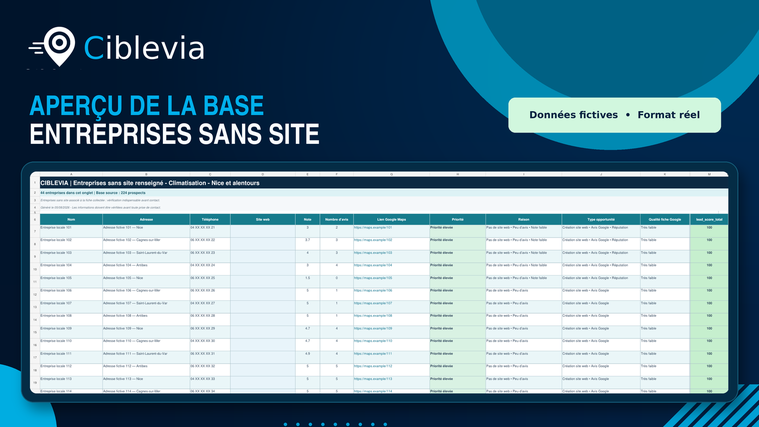Select the 'Nom' column header

pos(71,220)
